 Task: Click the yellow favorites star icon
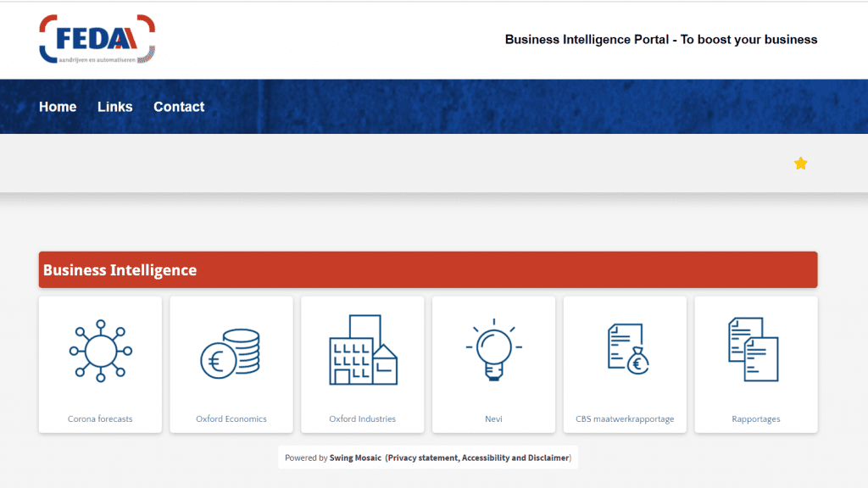point(800,164)
